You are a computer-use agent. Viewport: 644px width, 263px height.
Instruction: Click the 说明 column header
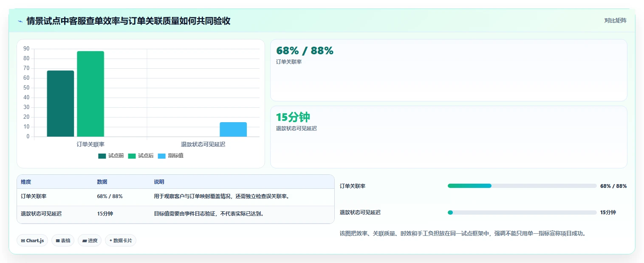(159, 182)
